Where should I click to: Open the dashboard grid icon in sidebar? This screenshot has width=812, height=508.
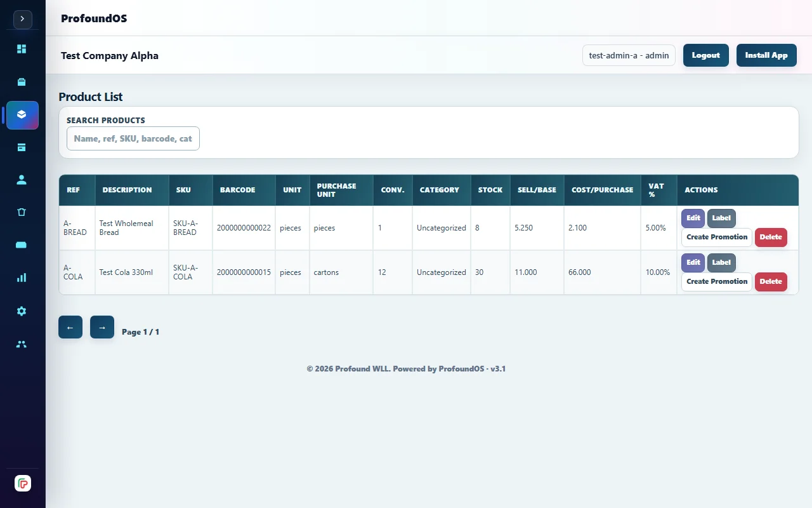point(22,49)
